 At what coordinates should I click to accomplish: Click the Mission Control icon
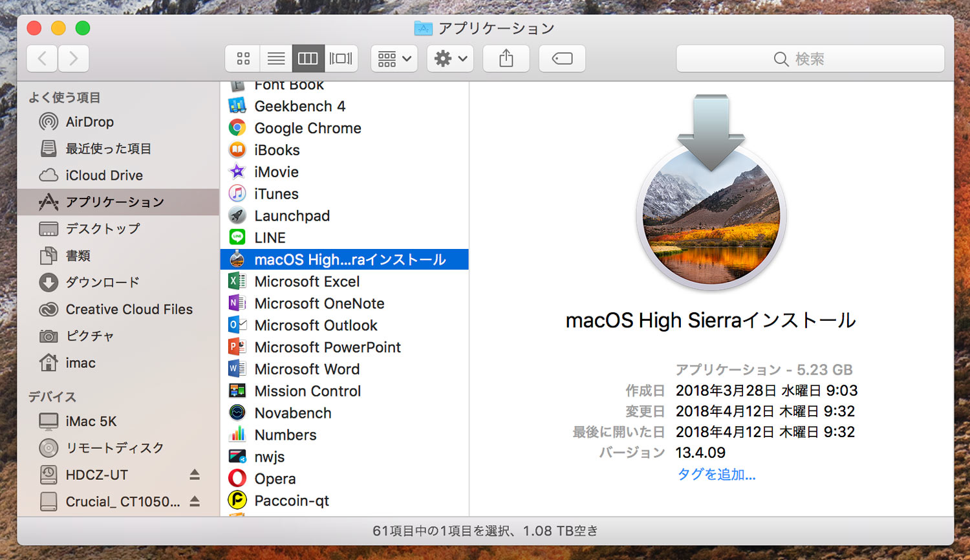(x=237, y=391)
